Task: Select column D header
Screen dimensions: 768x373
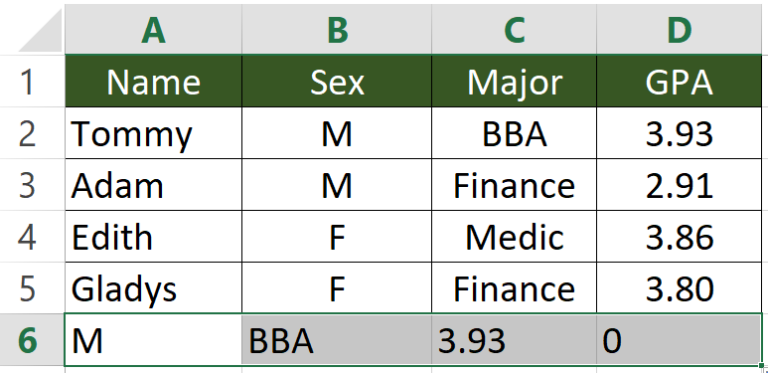Action: (679, 29)
